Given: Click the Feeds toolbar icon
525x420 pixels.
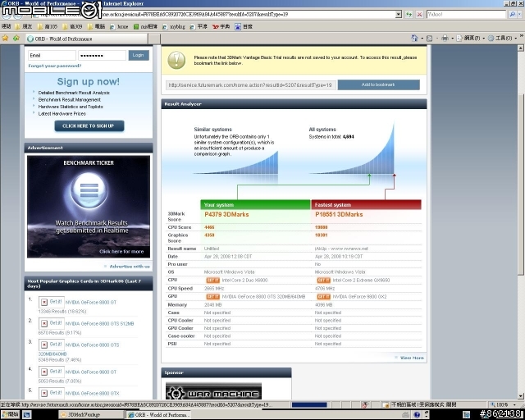Looking at the screenshot, I should pyautogui.click(x=429, y=39).
